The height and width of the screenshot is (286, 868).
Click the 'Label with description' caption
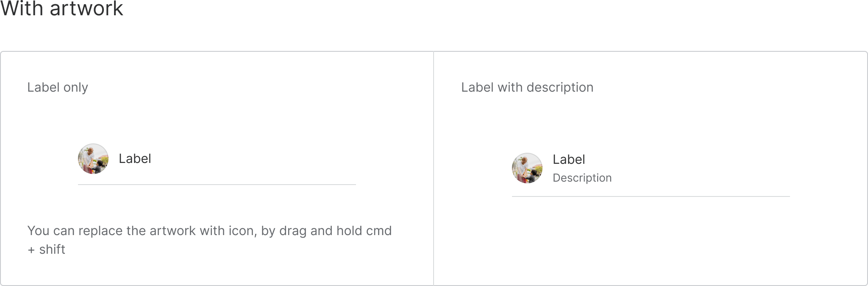point(527,87)
